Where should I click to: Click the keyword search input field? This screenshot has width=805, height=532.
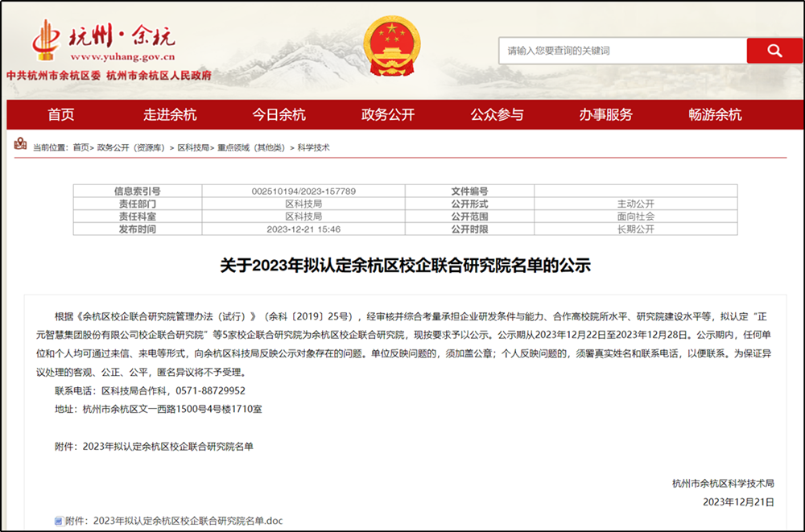(x=621, y=51)
